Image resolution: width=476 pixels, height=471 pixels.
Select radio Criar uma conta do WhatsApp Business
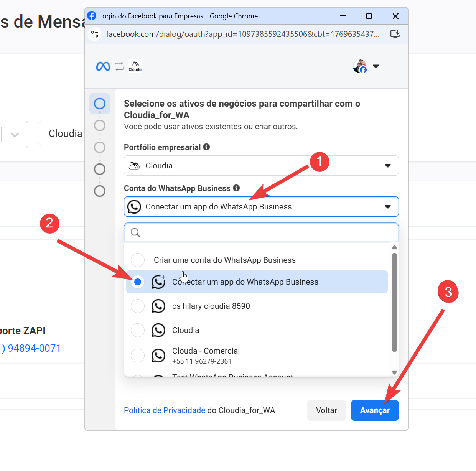click(138, 260)
